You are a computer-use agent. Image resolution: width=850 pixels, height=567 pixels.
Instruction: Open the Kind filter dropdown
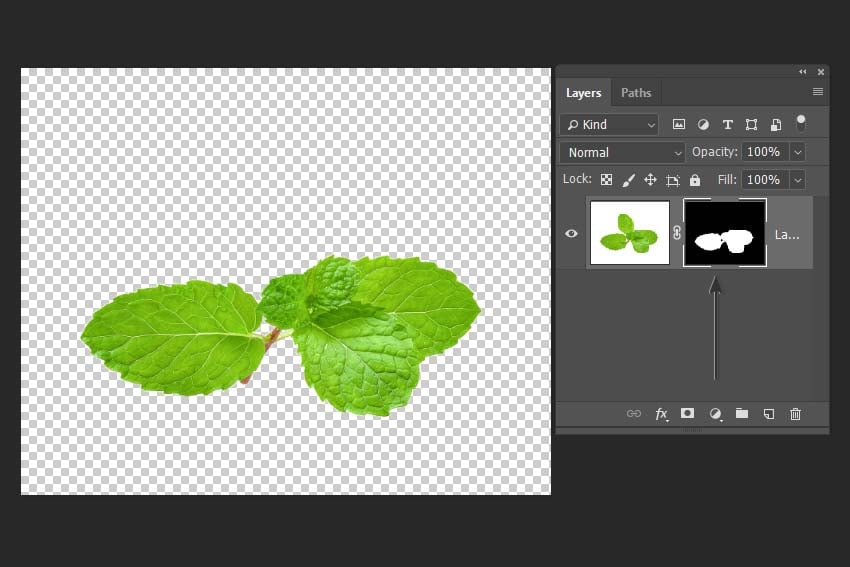(609, 125)
